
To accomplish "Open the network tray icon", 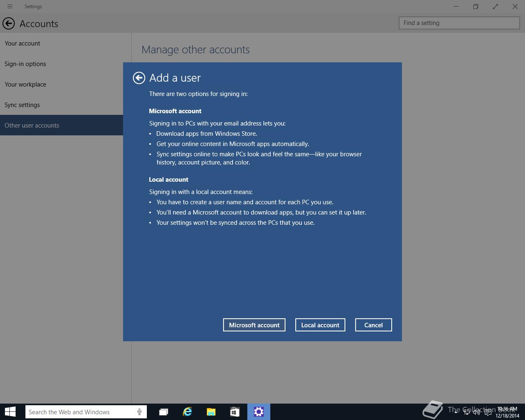I will point(466,412).
